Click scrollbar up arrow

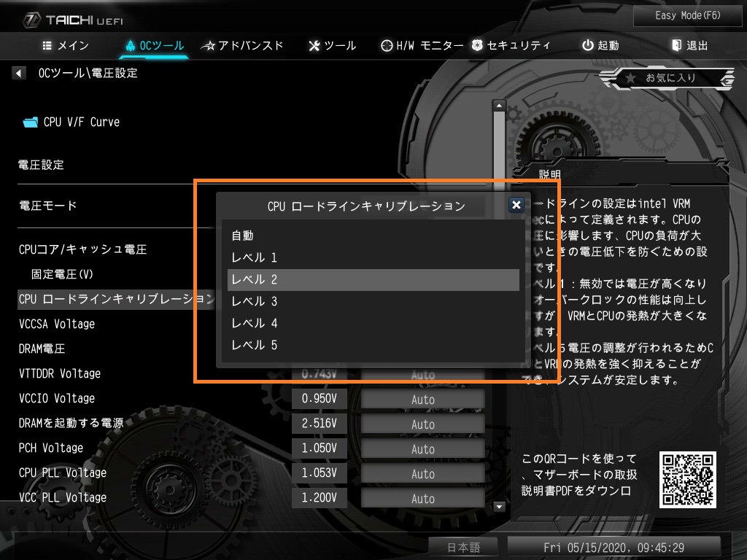point(499,106)
